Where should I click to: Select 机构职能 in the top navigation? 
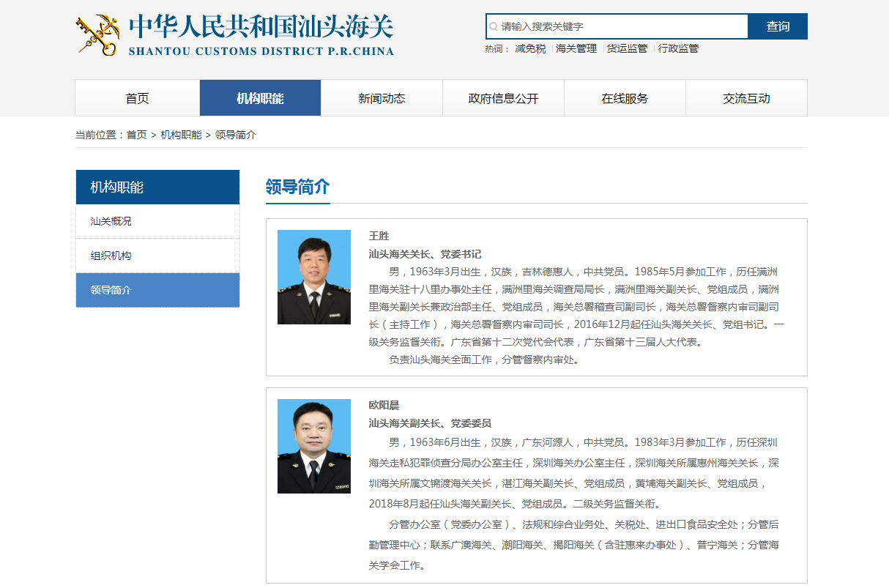click(x=259, y=97)
